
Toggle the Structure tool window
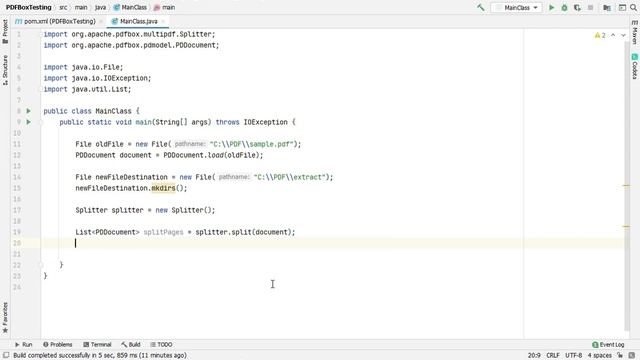point(5,70)
